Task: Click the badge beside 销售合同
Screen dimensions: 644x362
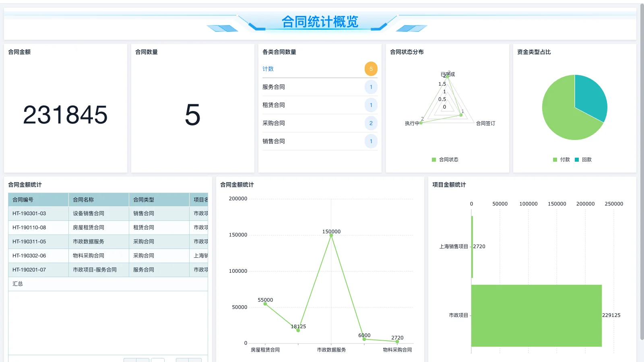Action: [x=371, y=141]
